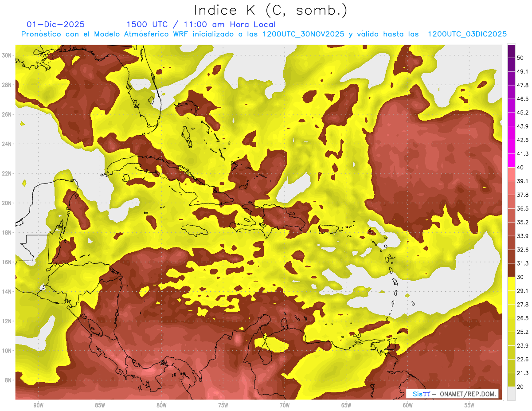Click the legend value "32.6"
Image resolution: width=532 pixels, height=411 pixels.
pos(523,250)
